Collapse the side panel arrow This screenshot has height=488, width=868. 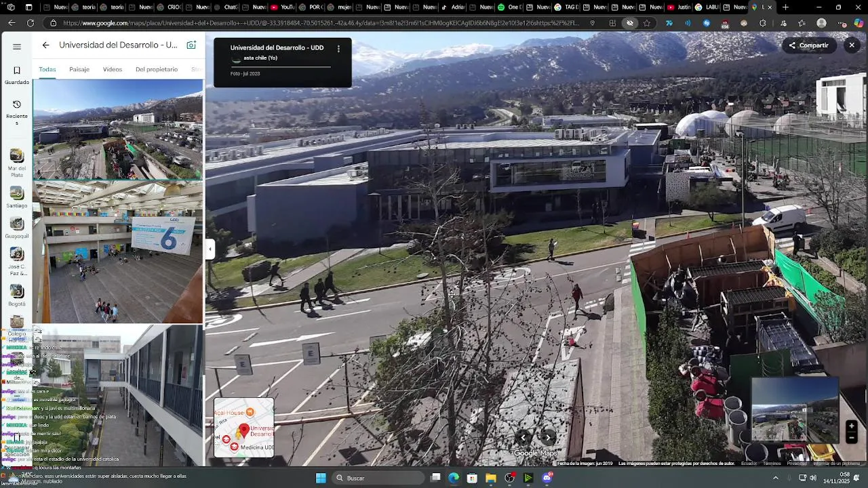210,249
